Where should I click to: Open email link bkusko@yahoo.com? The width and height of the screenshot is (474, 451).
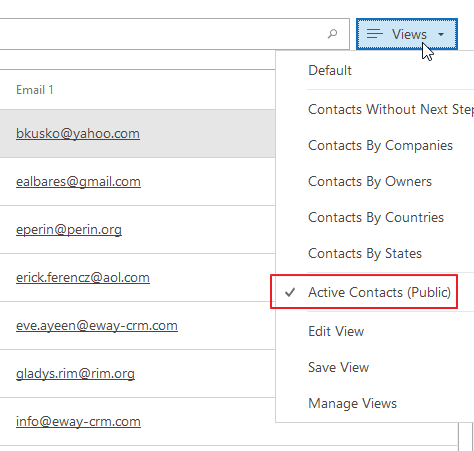pyautogui.click(x=78, y=134)
